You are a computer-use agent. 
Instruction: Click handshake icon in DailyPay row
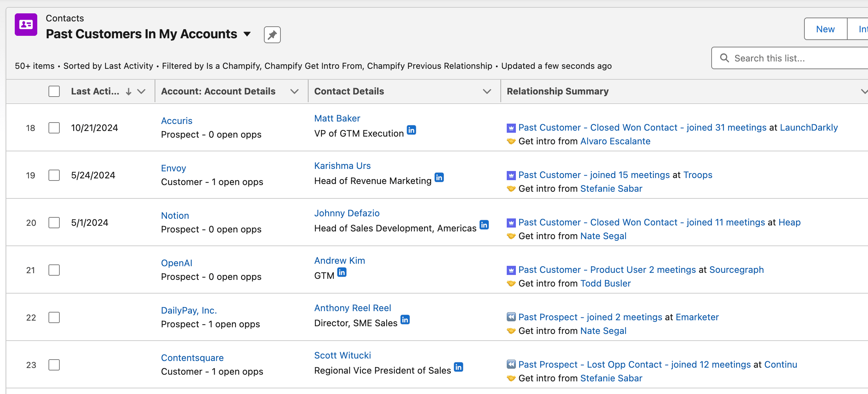coord(511,331)
